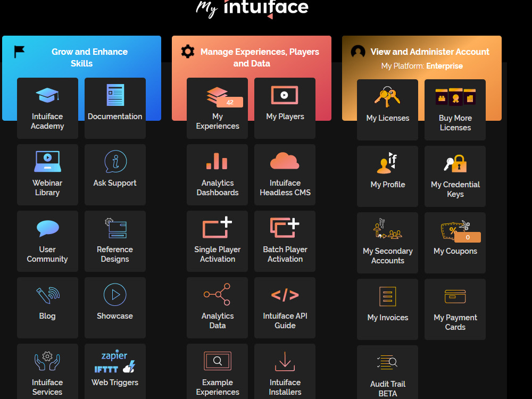
Task: Click the Manage Experiences, Players and Data heading
Action: coord(260,57)
